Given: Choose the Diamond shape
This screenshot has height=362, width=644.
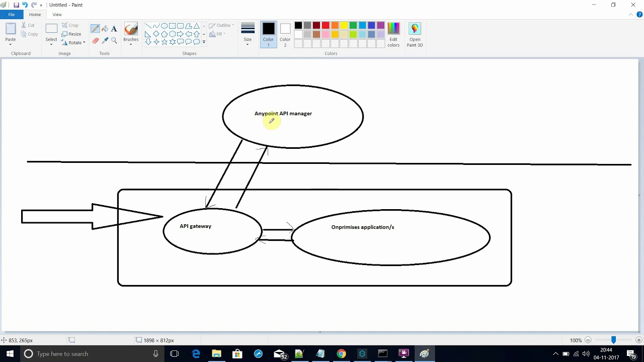Looking at the screenshot, I should pos(156,34).
